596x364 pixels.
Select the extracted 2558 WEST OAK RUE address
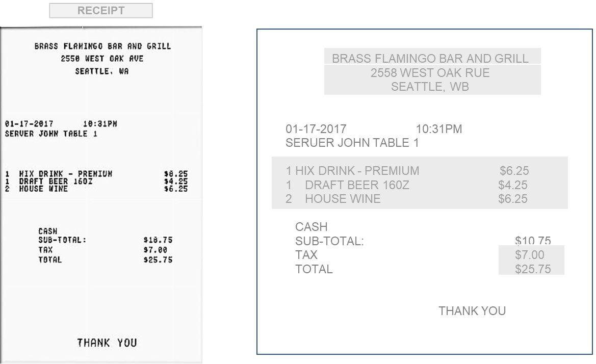[430, 72]
